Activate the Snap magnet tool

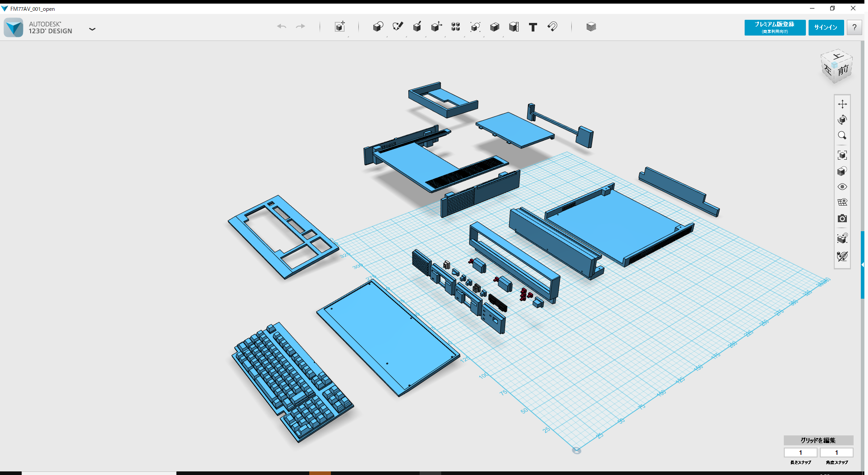click(x=553, y=27)
